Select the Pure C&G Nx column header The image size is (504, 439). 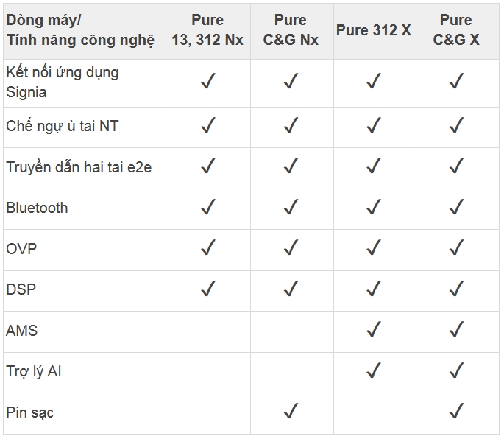click(x=291, y=30)
